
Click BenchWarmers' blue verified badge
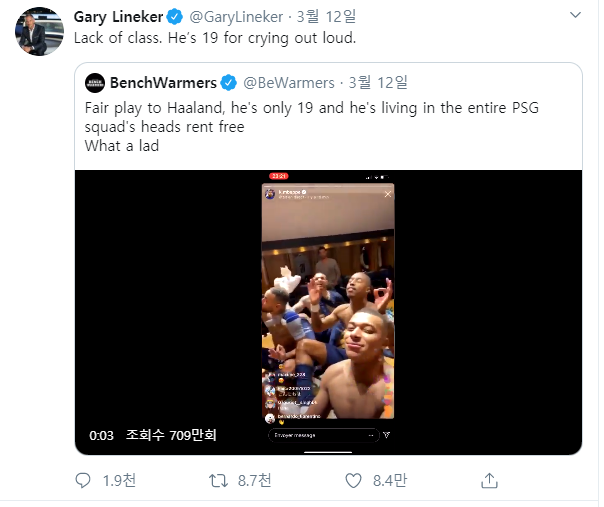[x=229, y=82]
